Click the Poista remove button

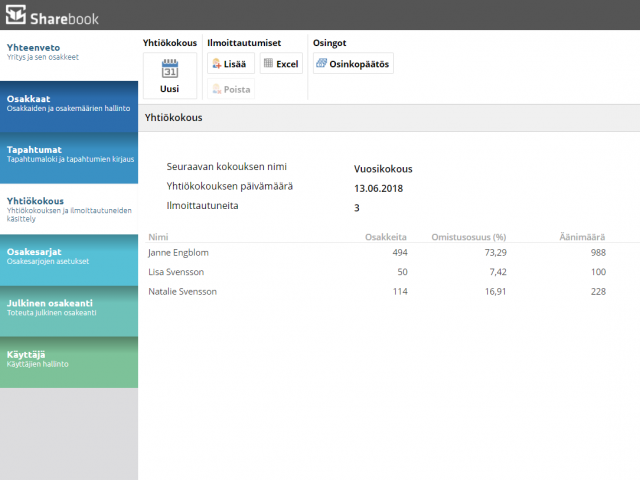pos(231,89)
